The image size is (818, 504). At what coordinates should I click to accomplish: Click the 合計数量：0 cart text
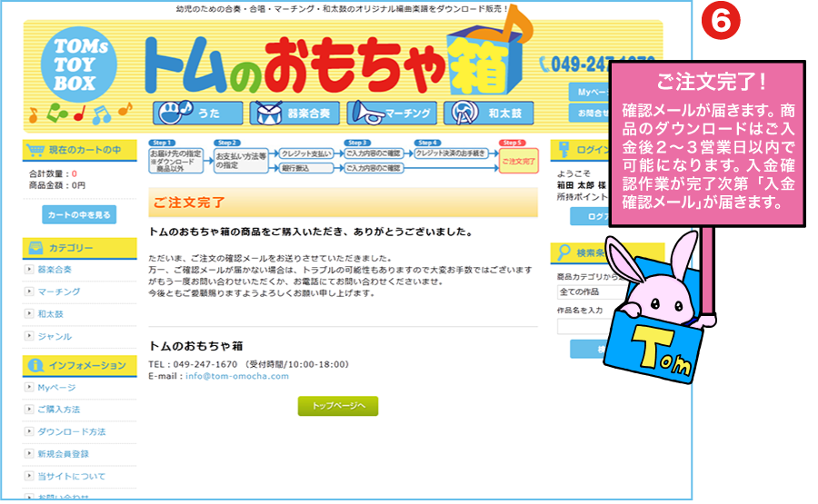(53, 174)
